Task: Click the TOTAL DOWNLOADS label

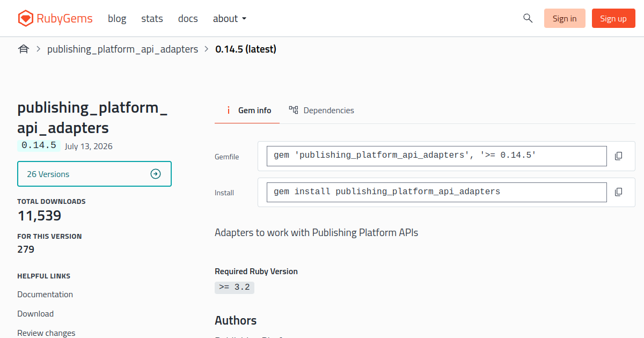Action: pyautogui.click(x=52, y=202)
